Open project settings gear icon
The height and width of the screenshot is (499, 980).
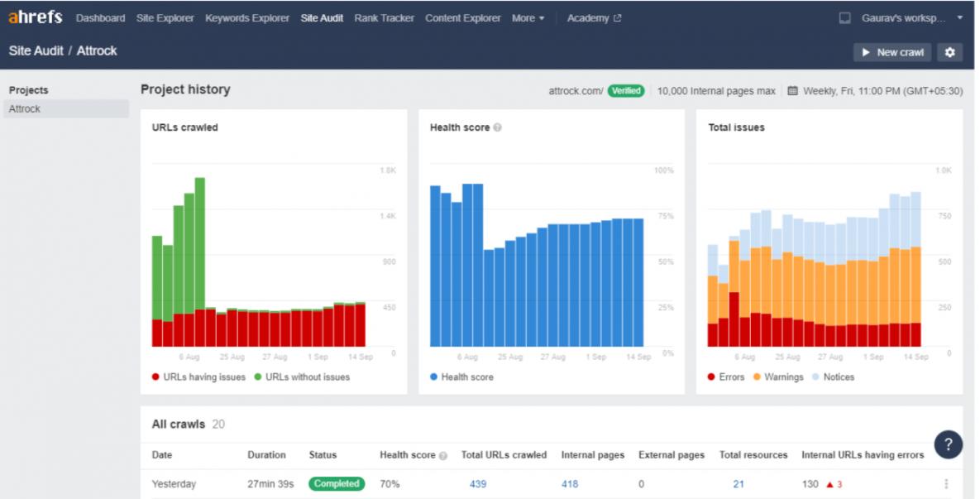[x=949, y=52]
